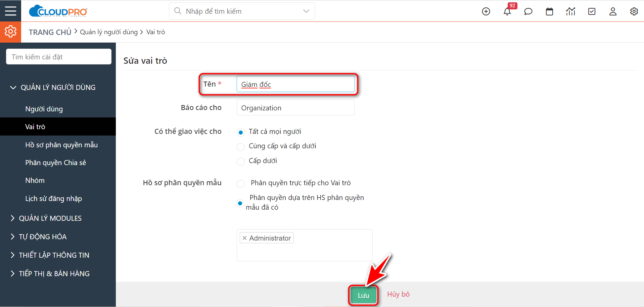Open the reports chart icon
Image resolution: width=644 pixels, height=307 pixels.
pyautogui.click(x=570, y=11)
